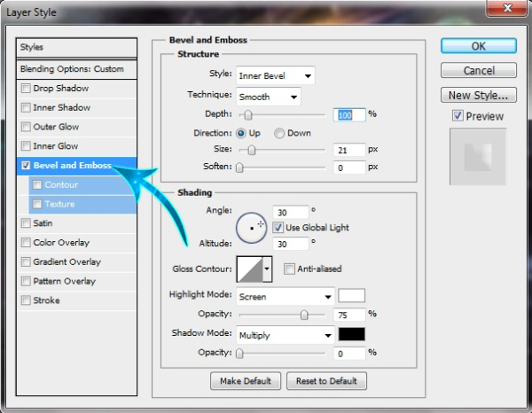Click Reset to Default button
Screen dimensions: 532x413
coord(327,381)
